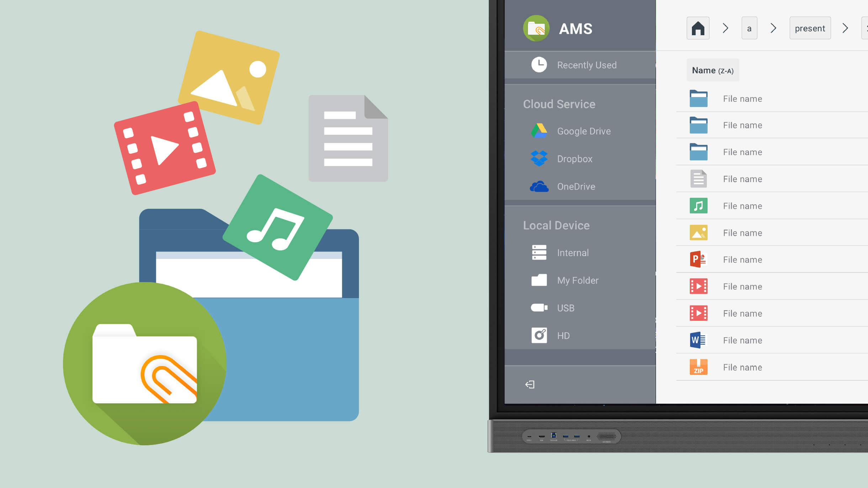
Task: Click the PowerPoint file icon in list
Action: click(698, 260)
